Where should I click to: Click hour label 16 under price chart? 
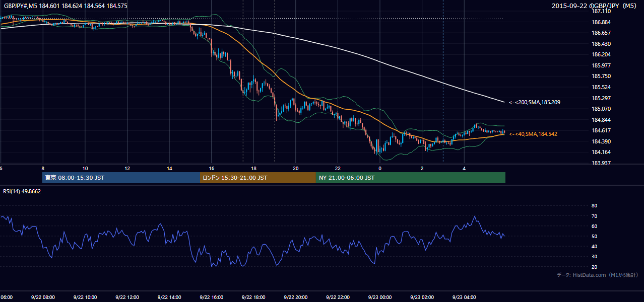(212, 168)
